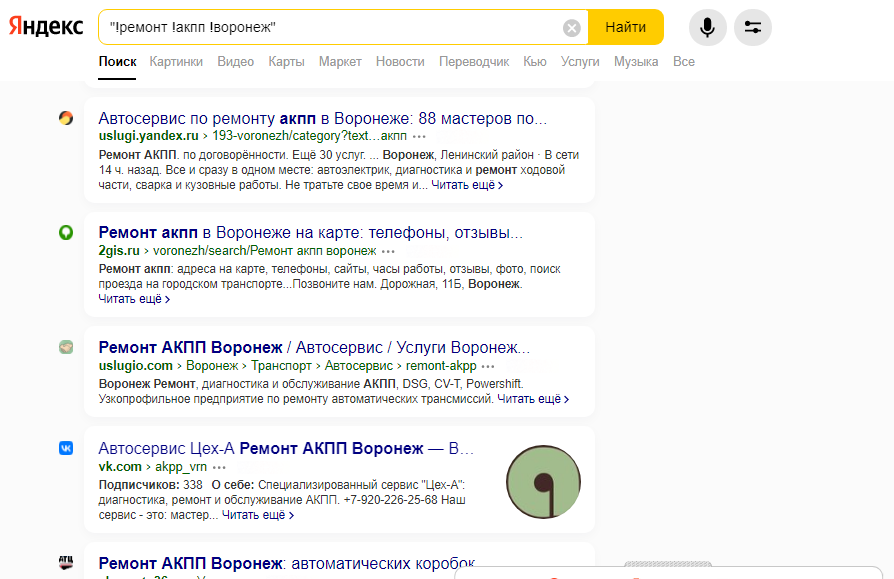This screenshot has width=894, height=579.
Task: Click the uslugio.com domain link
Action: (136, 365)
